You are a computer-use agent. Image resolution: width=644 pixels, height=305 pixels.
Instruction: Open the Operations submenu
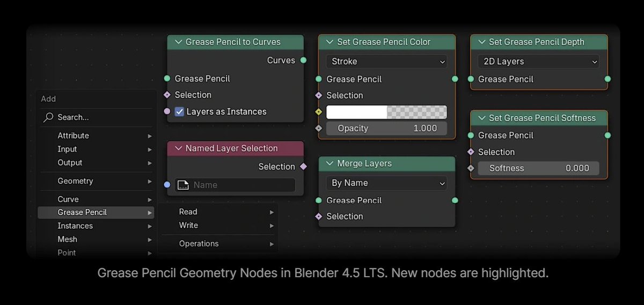(x=219, y=243)
